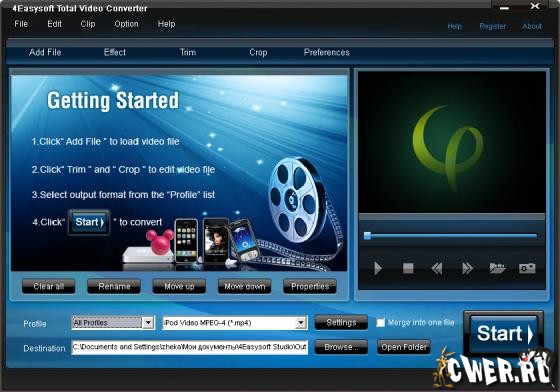The image size is (560, 392).
Task: Click the Open Folder button
Action: pos(404,347)
